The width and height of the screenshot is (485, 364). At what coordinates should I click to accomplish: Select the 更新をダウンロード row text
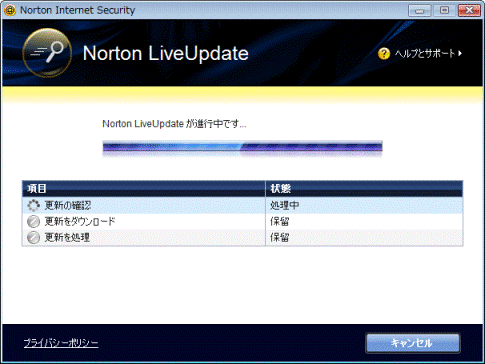(x=80, y=221)
